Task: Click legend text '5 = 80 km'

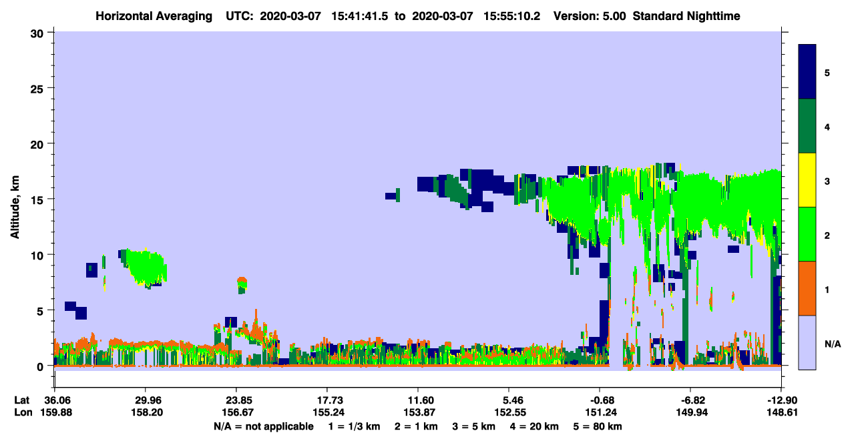Action: (x=599, y=426)
